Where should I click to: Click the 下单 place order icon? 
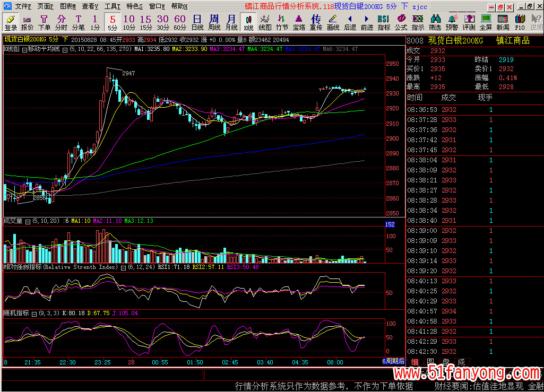pyautogui.click(x=44, y=22)
